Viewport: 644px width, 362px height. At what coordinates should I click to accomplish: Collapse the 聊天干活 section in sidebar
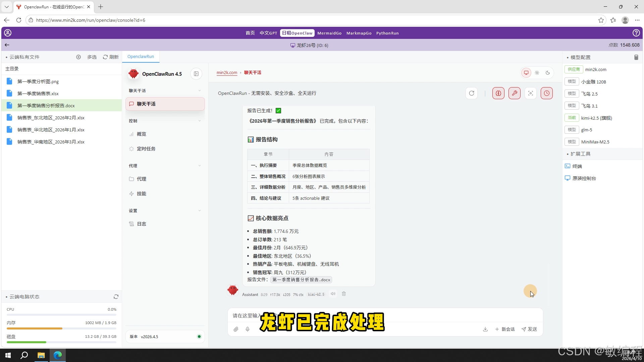(x=200, y=90)
